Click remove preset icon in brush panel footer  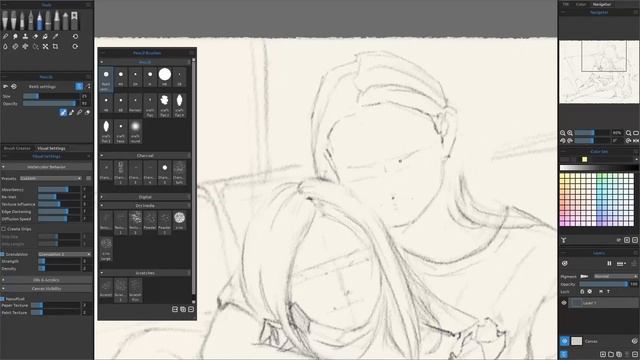click(x=191, y=309)
